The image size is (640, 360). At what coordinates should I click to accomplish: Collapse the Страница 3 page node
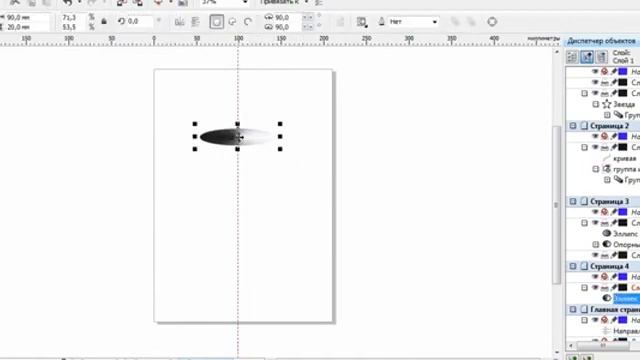[573, 201]
